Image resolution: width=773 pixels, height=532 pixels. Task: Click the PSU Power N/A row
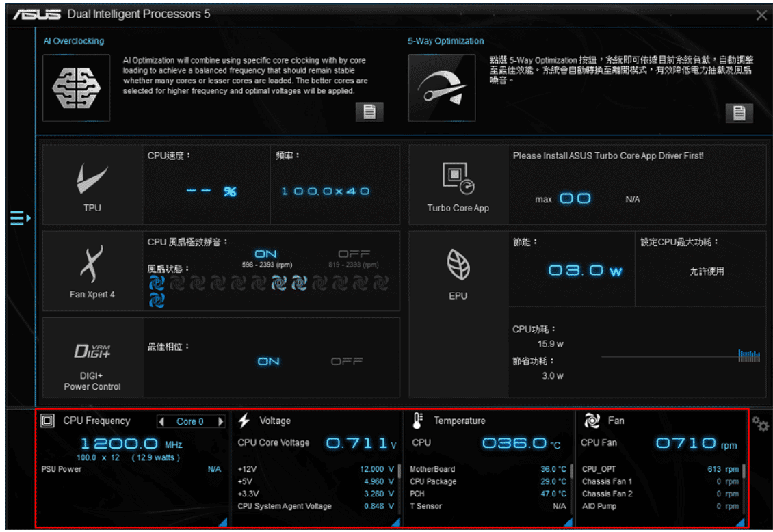(131, 469)
